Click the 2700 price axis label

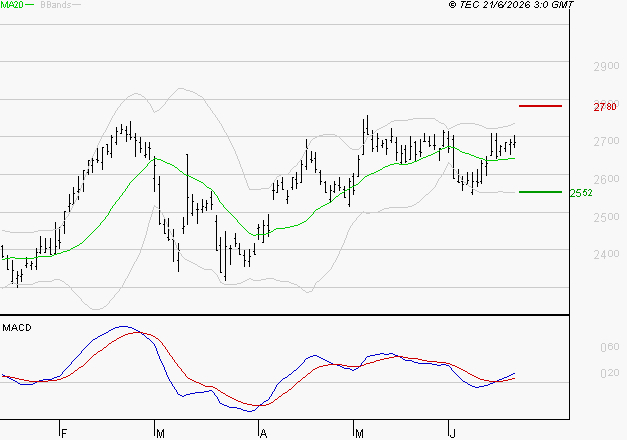coord(606,141)
